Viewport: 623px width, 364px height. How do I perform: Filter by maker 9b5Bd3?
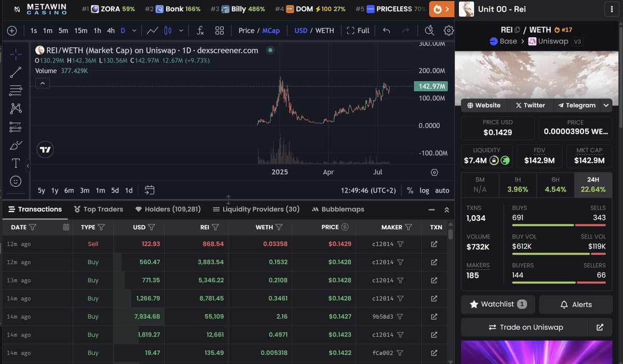click(x=400, y=316)
